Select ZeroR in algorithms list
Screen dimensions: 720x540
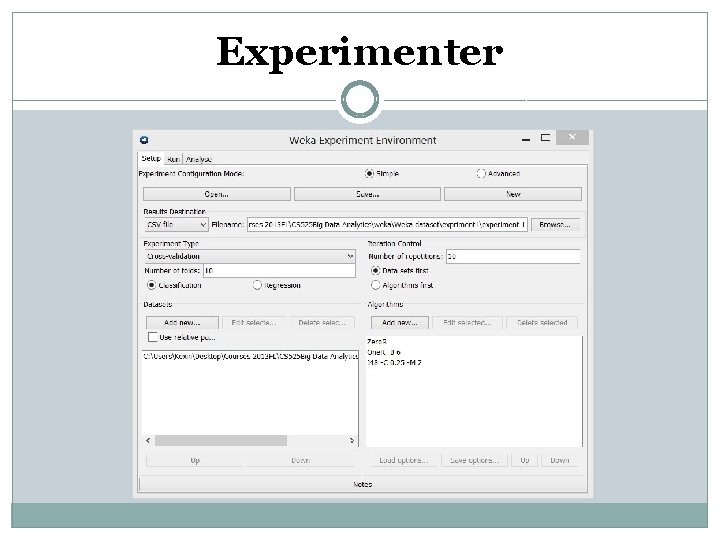377,342
